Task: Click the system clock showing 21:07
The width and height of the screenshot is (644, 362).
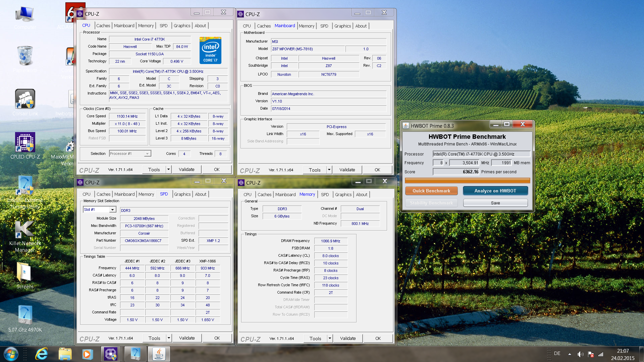Action: [623, 351]
